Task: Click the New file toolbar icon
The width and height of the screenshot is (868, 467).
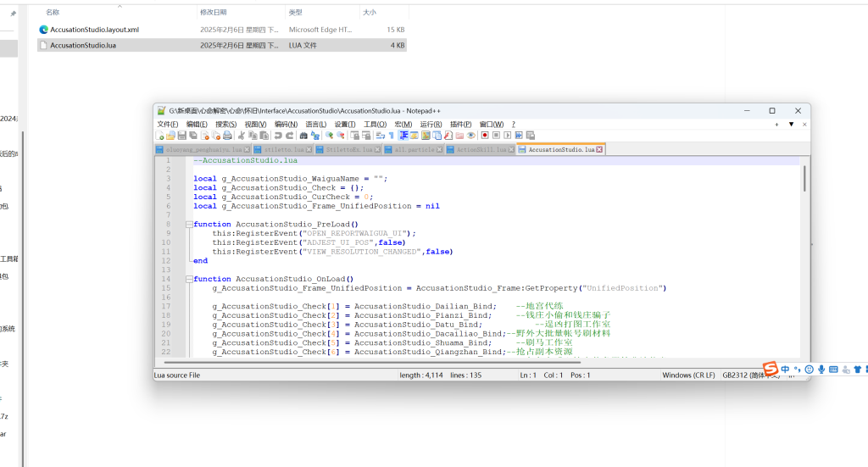Action: tap(159, 135)
